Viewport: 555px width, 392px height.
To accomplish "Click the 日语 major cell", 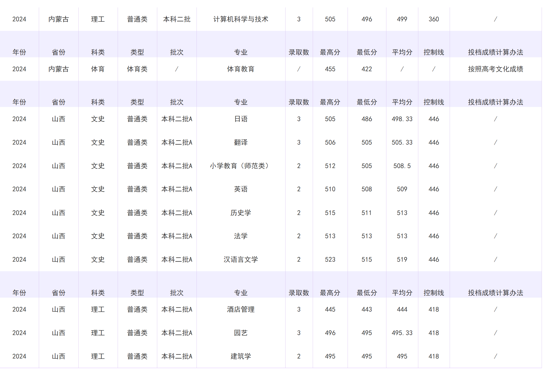I will click(241, 119).
